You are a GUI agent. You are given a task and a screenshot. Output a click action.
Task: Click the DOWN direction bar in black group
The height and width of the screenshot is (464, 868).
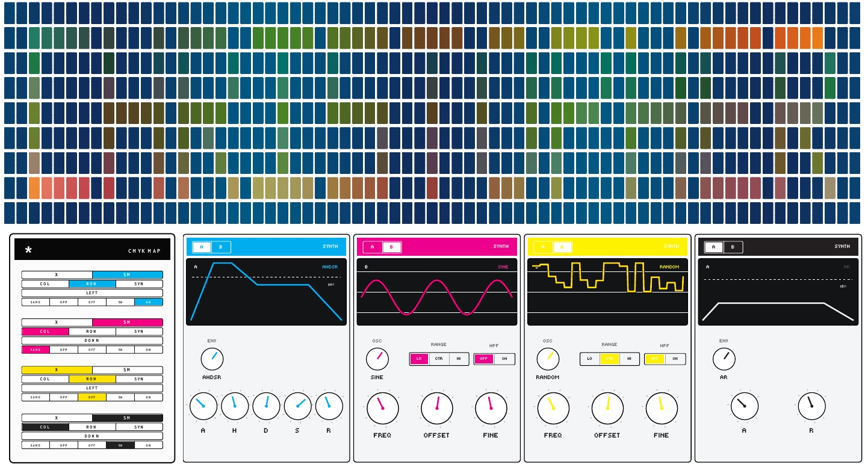coord(92,436)
